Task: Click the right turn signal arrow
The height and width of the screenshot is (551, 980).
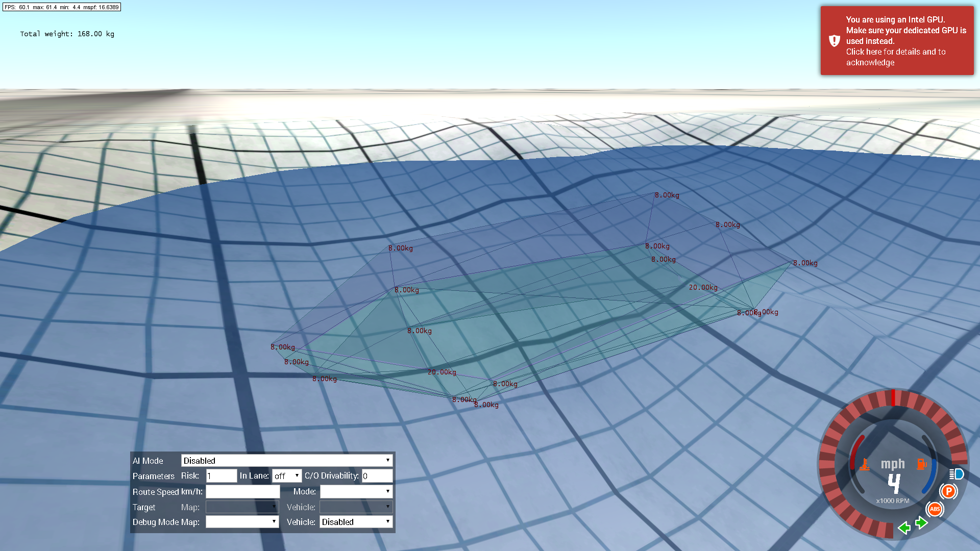Action: tap(921, 522)
